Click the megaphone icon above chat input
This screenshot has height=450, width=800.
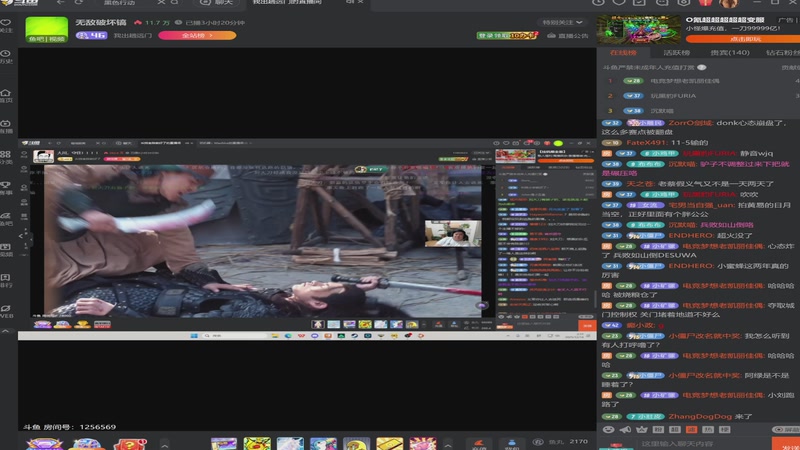point(625,430)
